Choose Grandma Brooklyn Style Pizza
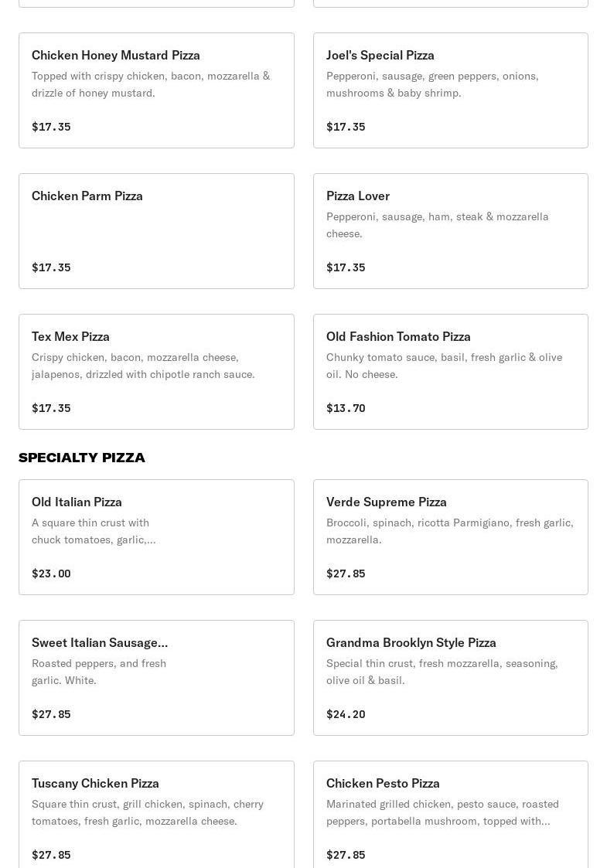 [x=450, y=678]
